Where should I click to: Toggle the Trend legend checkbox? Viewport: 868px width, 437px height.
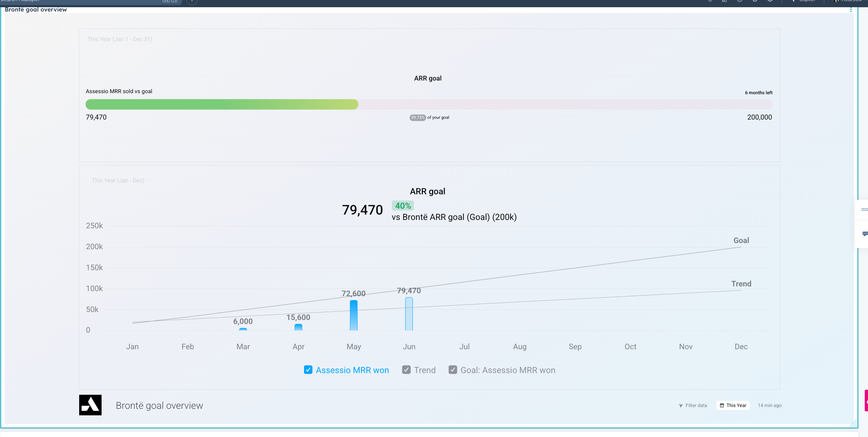406,370
